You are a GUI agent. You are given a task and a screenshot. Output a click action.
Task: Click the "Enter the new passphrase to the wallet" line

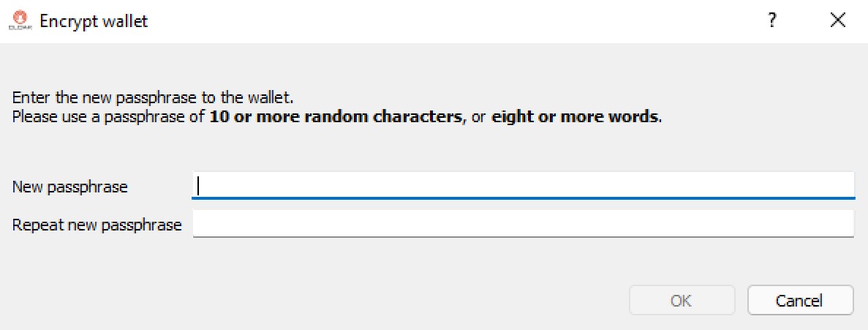(152, 99)
